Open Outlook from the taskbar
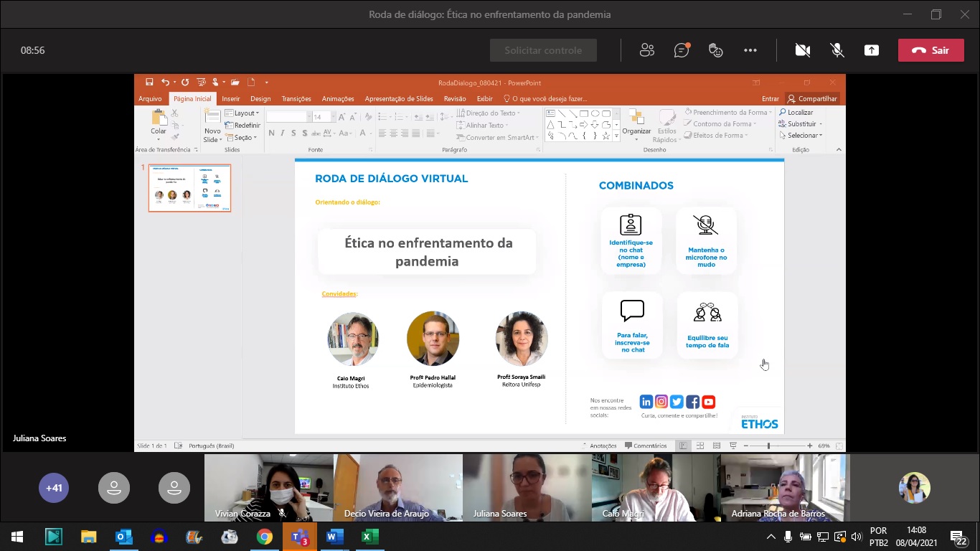 pos(124,537)
